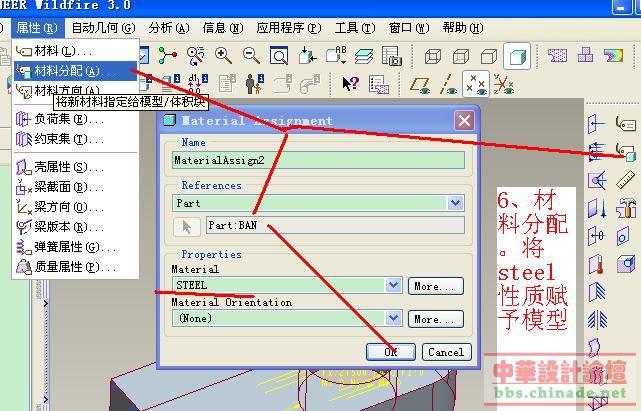
Task: Toggle datum axes display
Action: (448, 84)
